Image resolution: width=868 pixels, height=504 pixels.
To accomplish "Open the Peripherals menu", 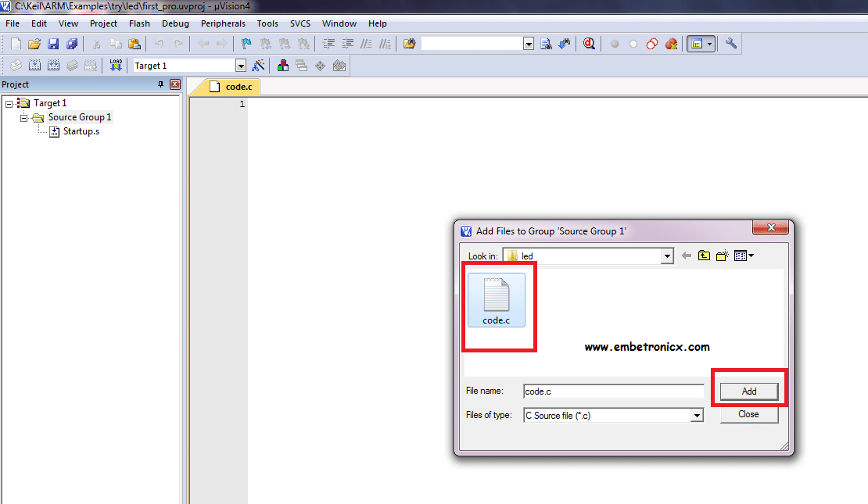I will coord(223,23).
